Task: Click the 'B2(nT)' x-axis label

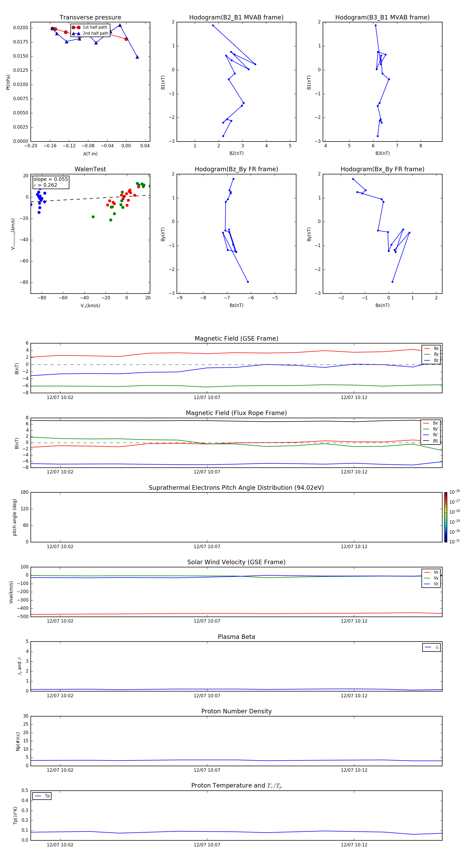Action: tap(236, 153)
